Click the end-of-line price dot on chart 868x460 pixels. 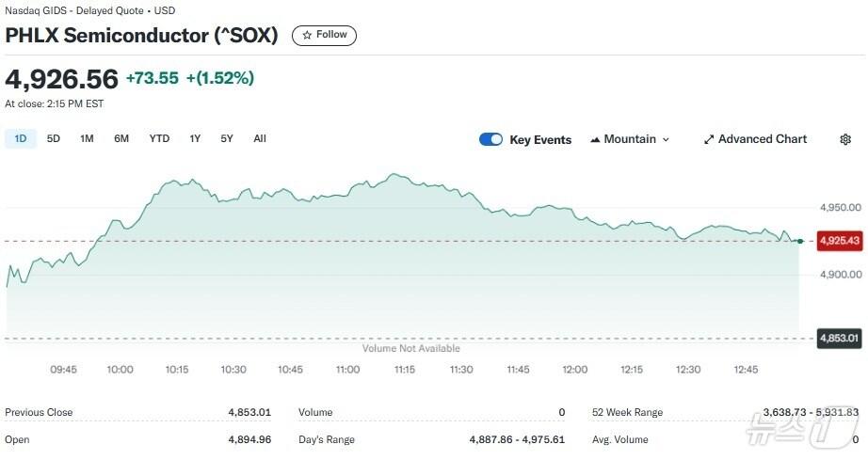pyautogui.click(x=799, y=242)
